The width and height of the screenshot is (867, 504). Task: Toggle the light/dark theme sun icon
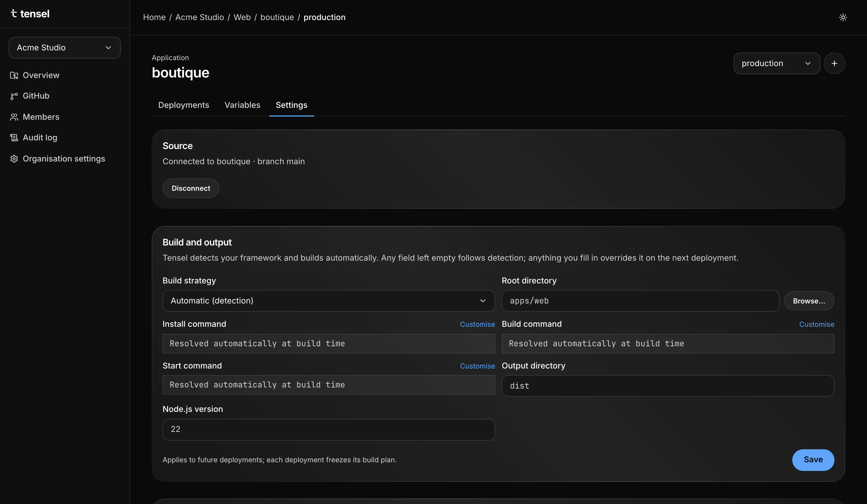[x=843, y=17]
